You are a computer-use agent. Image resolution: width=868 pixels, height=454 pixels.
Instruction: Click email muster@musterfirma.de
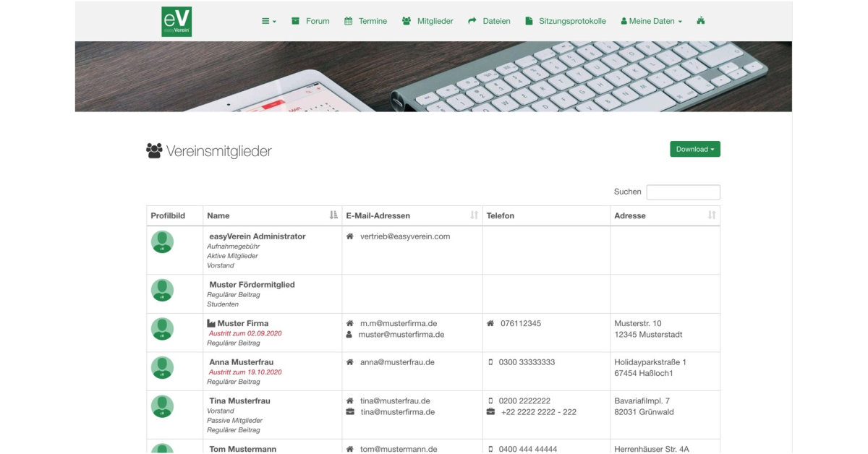click(x=401, y=335)
